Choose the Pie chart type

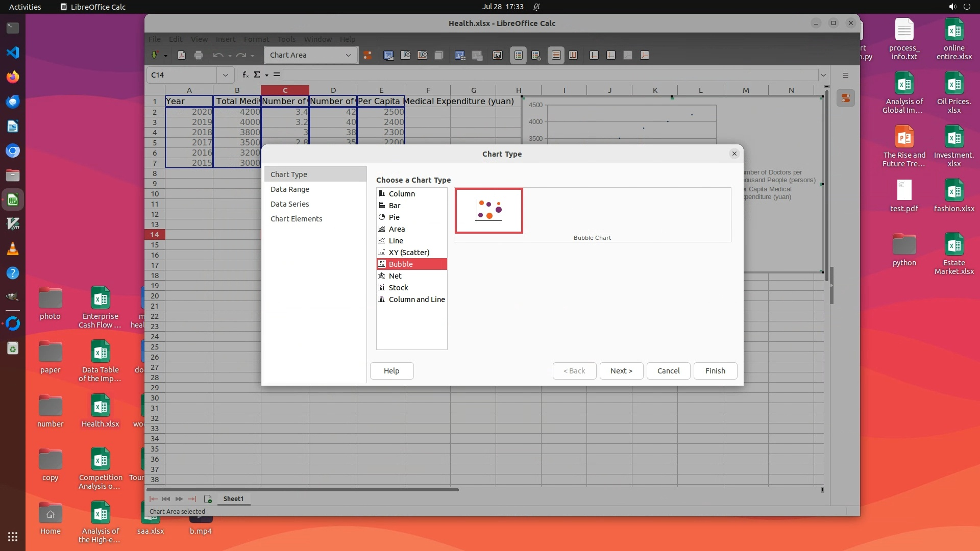(394, 217)
